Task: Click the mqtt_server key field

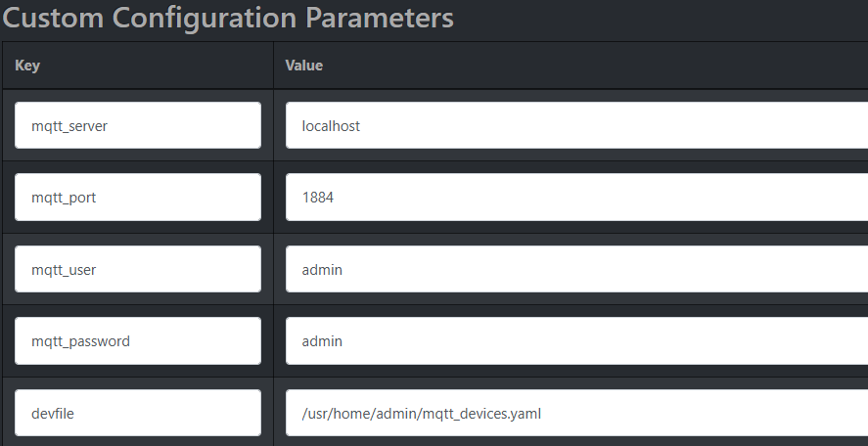Action: (x=138, y=125)
